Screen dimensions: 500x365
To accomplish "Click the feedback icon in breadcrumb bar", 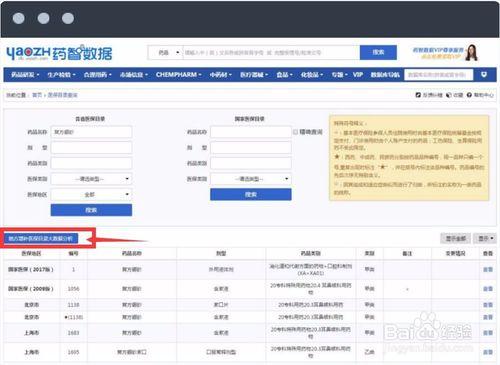I will point(418,95).
